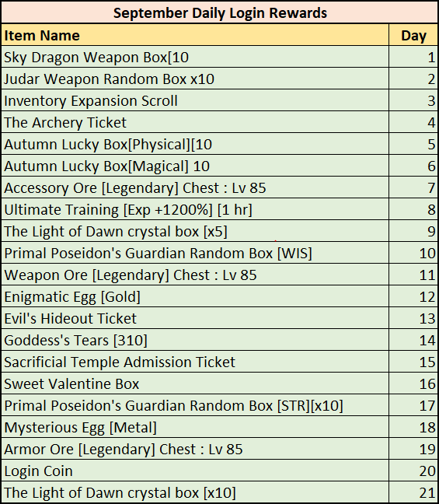Click the Ultimate Training Exp +1200% cell
This screenshot has width=439, height=504.
[195, 209]
